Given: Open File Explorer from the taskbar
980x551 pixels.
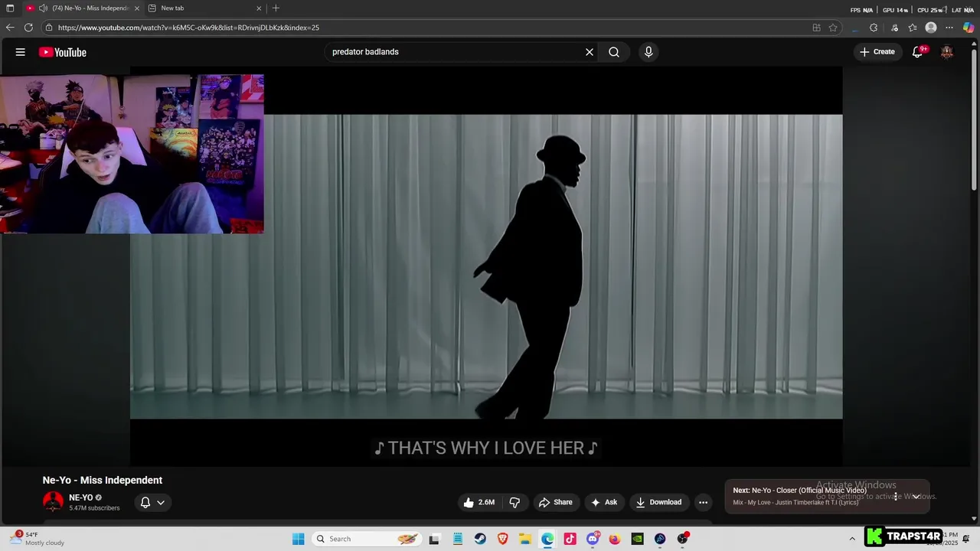Looking at the screenshot, I should tap(525, 539).
